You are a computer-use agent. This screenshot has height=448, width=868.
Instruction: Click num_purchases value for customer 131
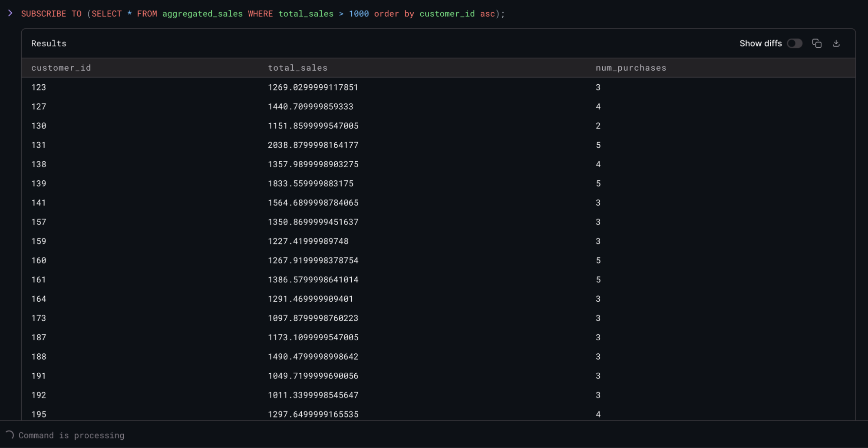click(x=598, y=145)
